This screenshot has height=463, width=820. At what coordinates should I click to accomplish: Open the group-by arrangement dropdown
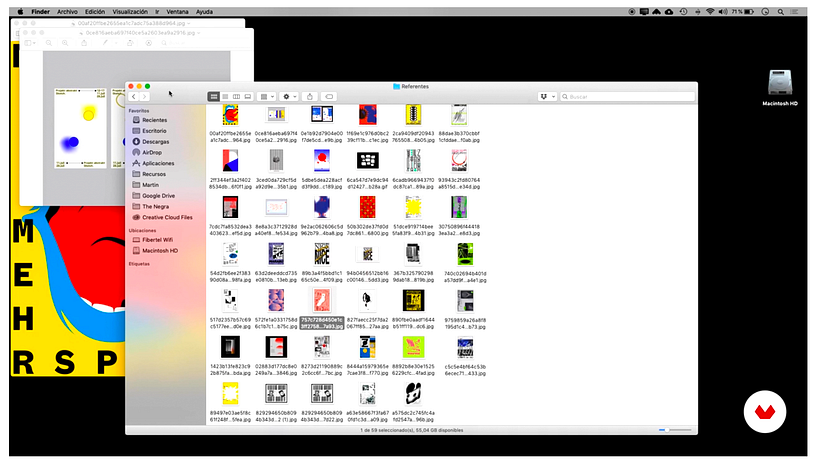click(x=267, y=97)
